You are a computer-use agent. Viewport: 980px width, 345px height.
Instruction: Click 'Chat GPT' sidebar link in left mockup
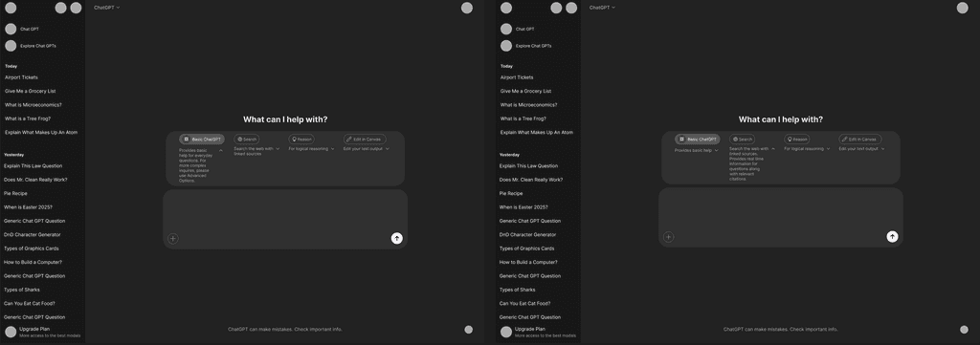30,29
